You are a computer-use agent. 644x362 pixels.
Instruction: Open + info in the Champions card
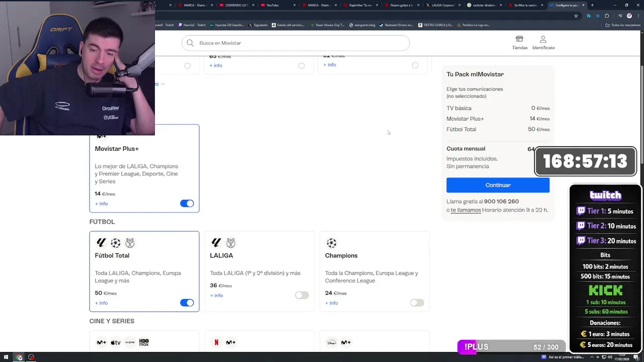(332, 303)
